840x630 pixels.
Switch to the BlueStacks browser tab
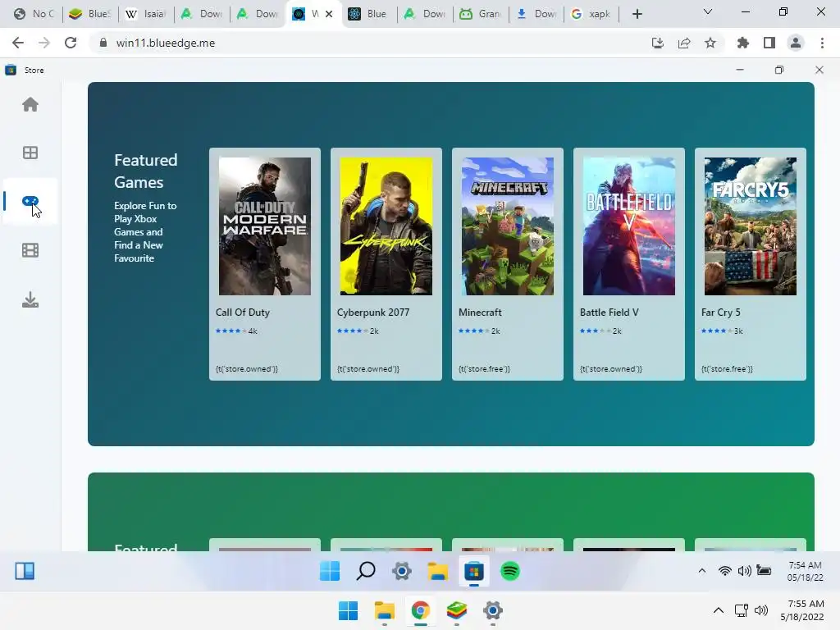click(90, 14)
